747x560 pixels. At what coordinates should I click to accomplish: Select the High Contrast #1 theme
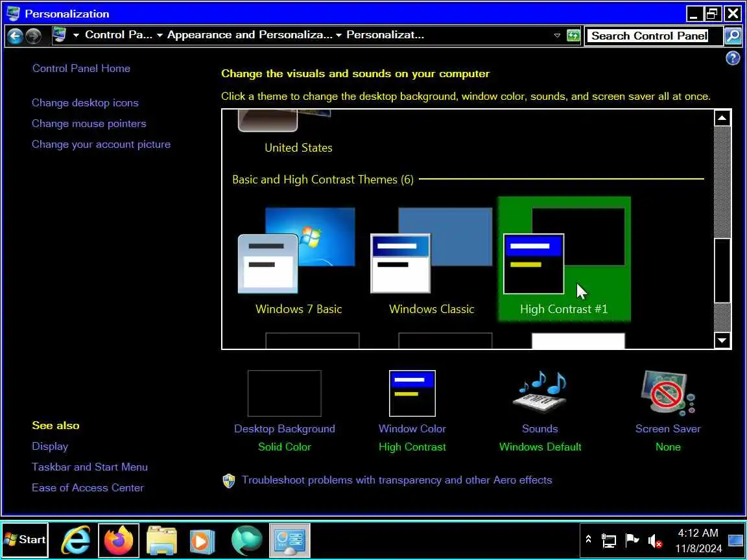click(564, 260)
